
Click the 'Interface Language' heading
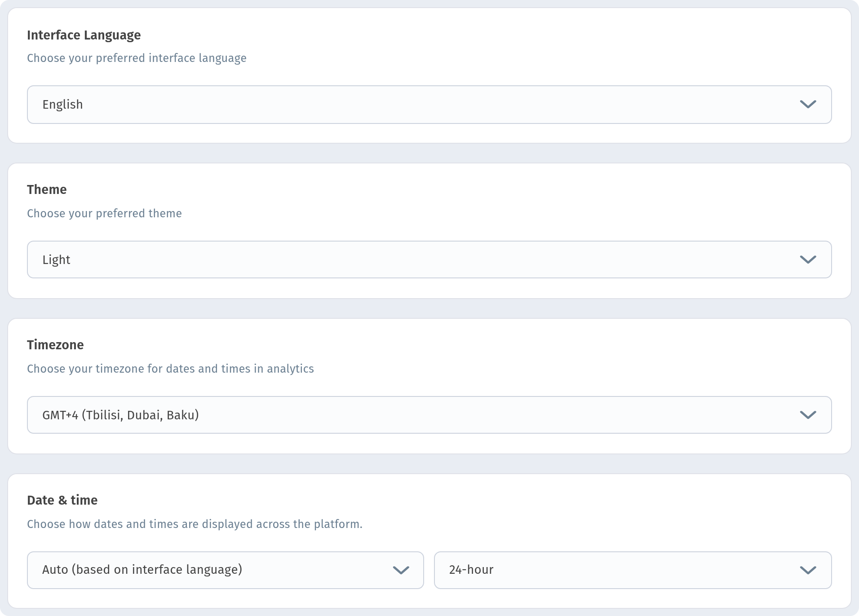pyautogui.click(x=84, y=35)
